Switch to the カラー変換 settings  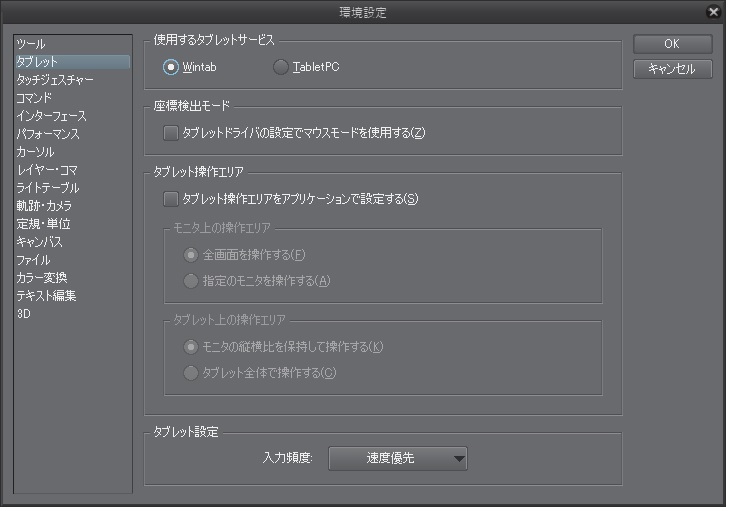(73, 278)
